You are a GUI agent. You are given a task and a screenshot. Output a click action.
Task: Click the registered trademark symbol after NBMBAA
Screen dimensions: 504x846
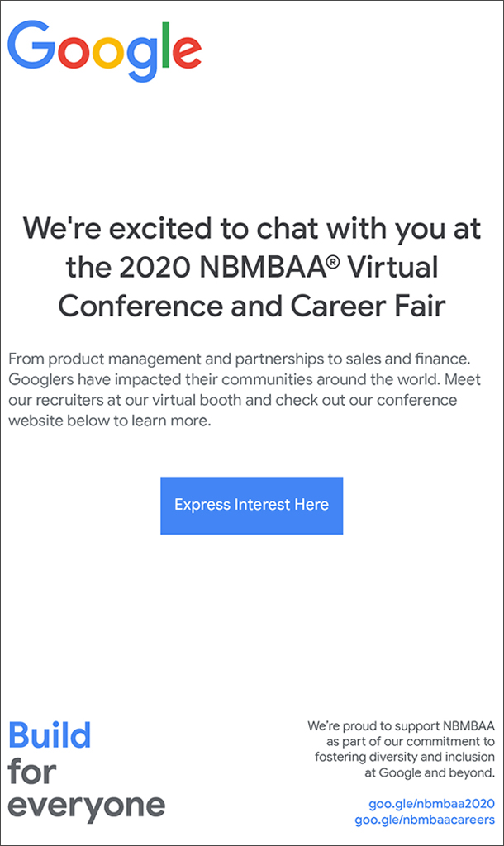tap(334, 261)
